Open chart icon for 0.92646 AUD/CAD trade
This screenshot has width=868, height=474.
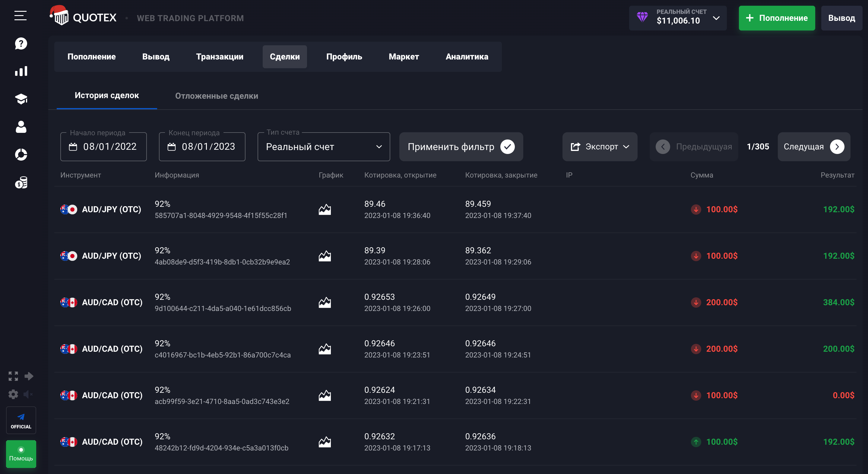click(x=325, y=349)
